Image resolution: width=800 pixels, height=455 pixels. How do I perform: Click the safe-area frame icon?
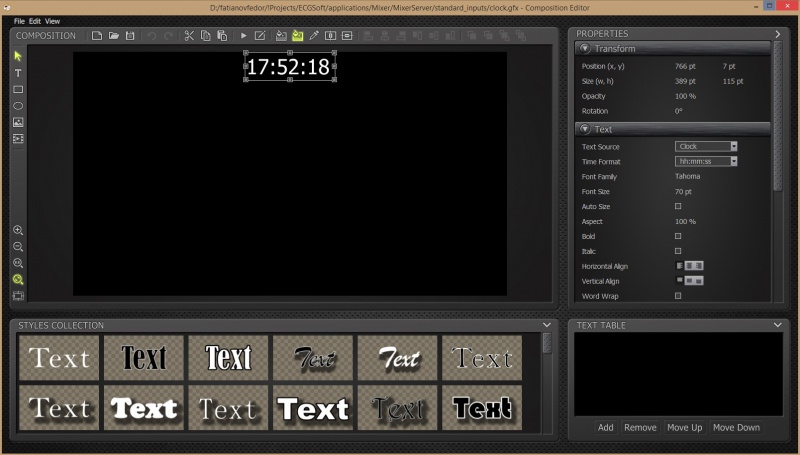pos(18,295)
